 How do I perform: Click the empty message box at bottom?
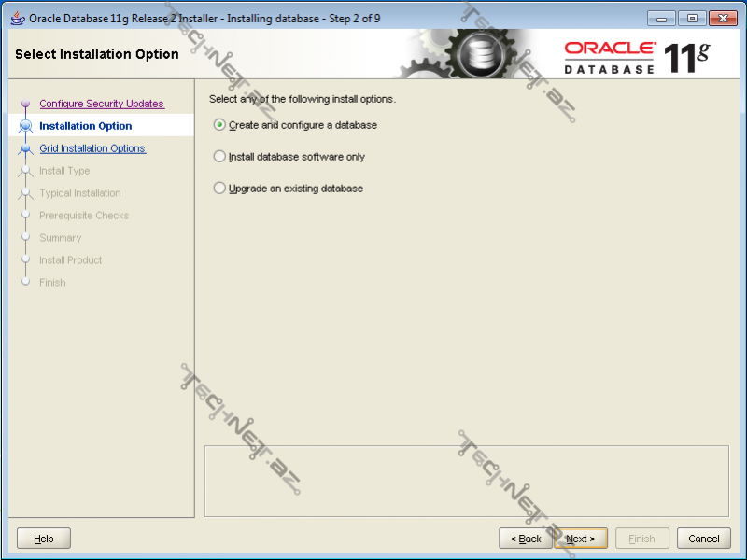click(467, 481)
